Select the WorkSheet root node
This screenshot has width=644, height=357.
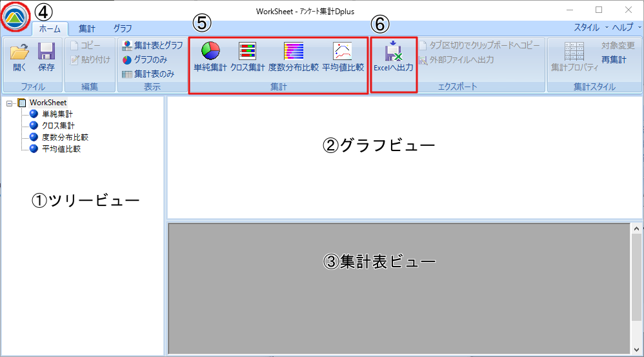[48, 103]
